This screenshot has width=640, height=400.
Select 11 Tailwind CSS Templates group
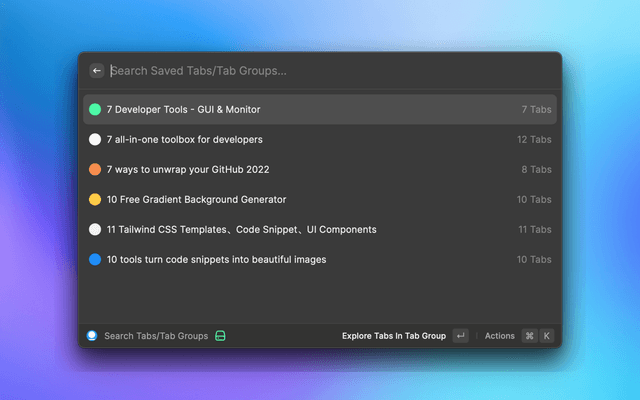coord(241,229)
